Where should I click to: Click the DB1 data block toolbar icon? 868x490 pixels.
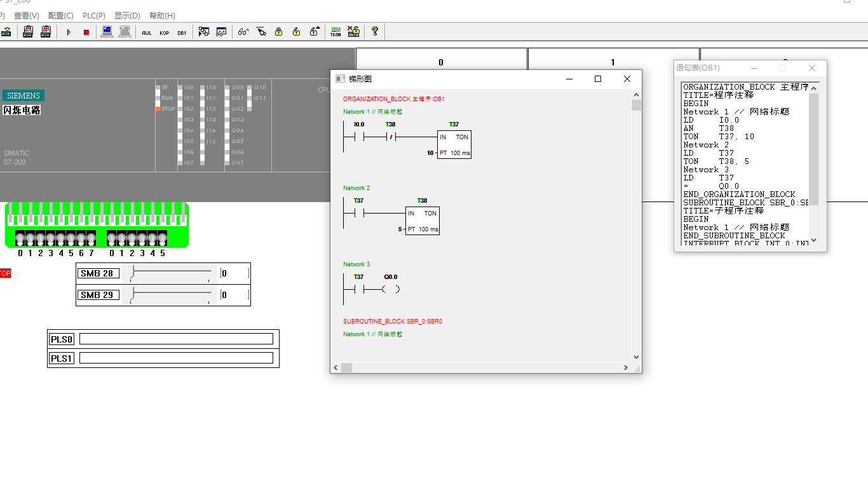click(182, 32)
